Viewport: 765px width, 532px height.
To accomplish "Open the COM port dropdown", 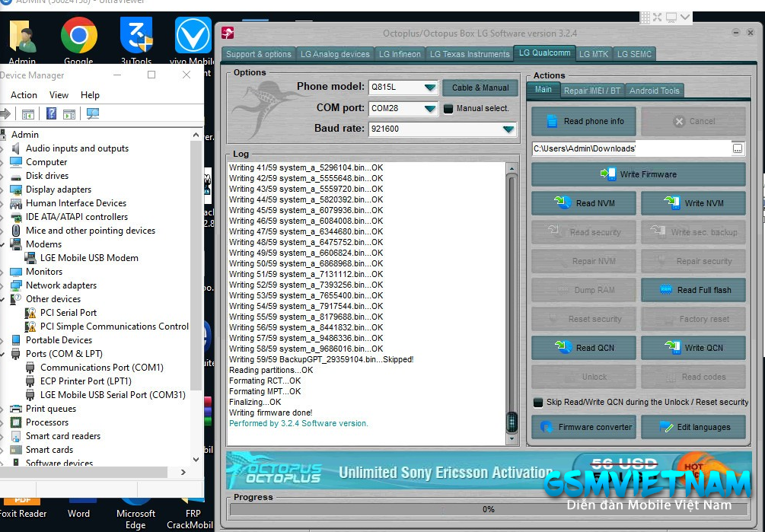I will [x=429, y=108].
